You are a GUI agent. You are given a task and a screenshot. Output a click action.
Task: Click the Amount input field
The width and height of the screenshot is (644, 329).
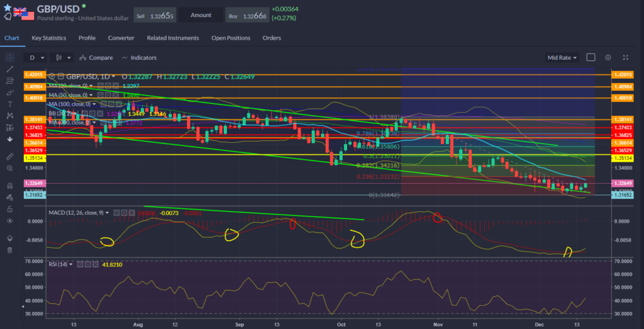point(201,14)
